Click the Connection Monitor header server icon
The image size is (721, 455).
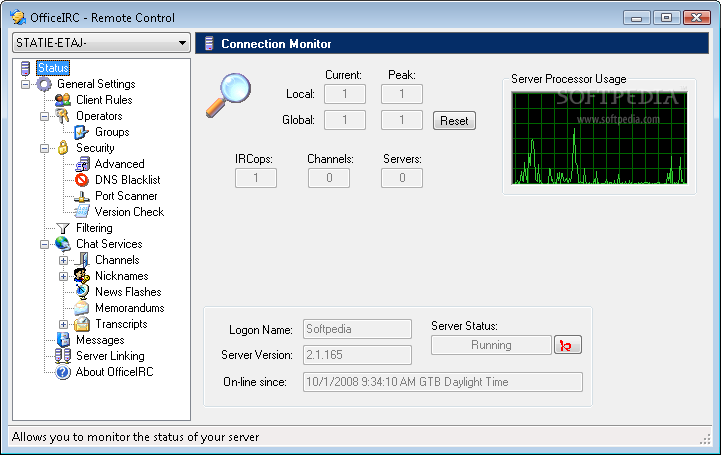coord(209,43)
